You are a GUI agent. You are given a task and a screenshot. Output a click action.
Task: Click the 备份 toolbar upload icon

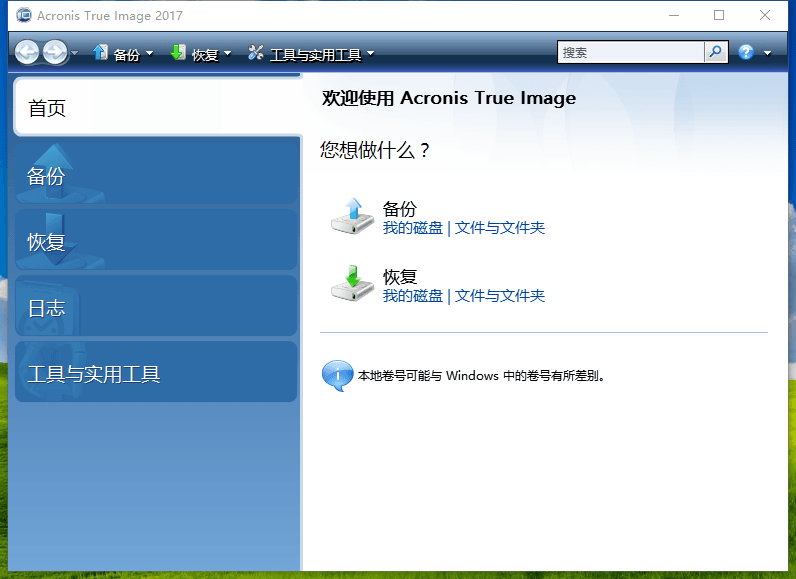coord(101,52)
